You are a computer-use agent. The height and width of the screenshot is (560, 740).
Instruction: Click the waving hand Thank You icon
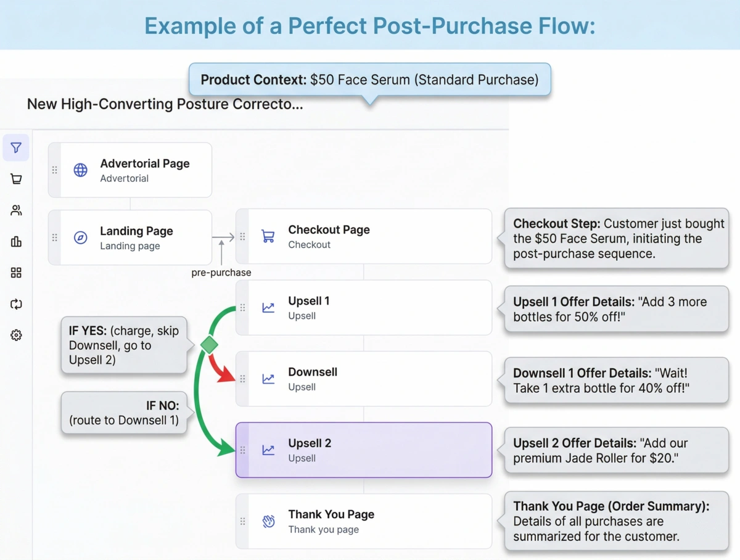268,521
